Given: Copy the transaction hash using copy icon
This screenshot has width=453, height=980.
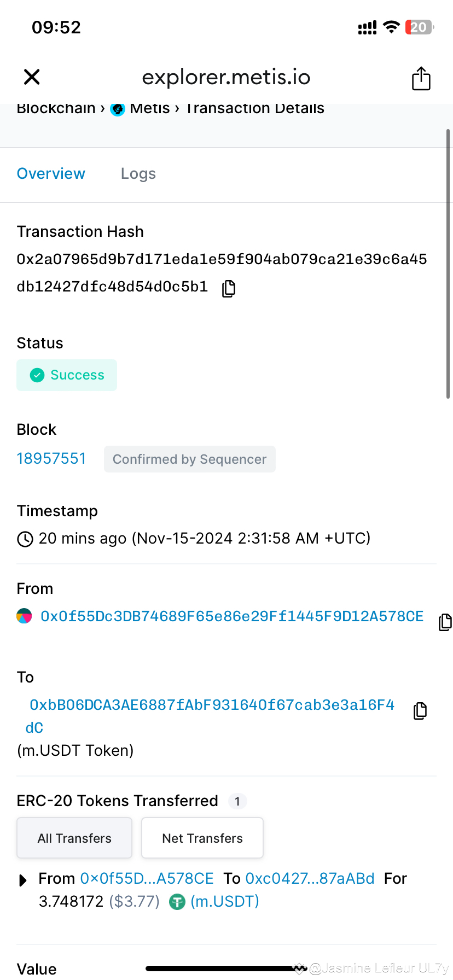Looking at the screenshot, I should (228, 288).
